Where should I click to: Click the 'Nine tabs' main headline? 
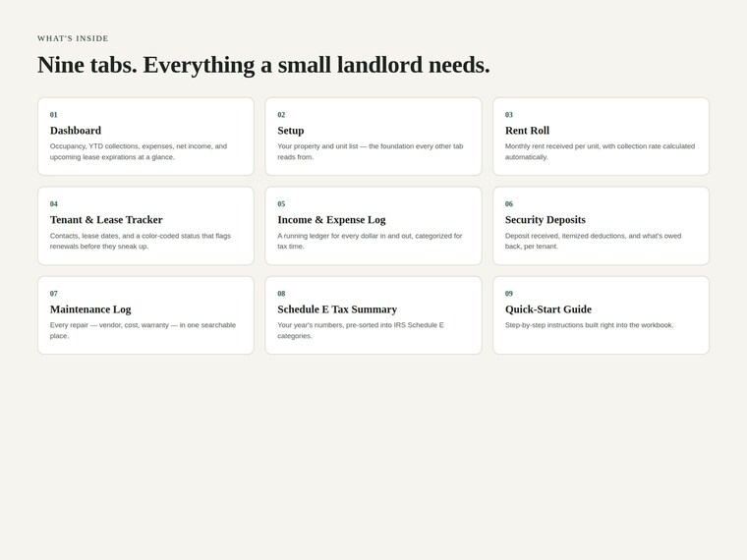tap(263, 65)
